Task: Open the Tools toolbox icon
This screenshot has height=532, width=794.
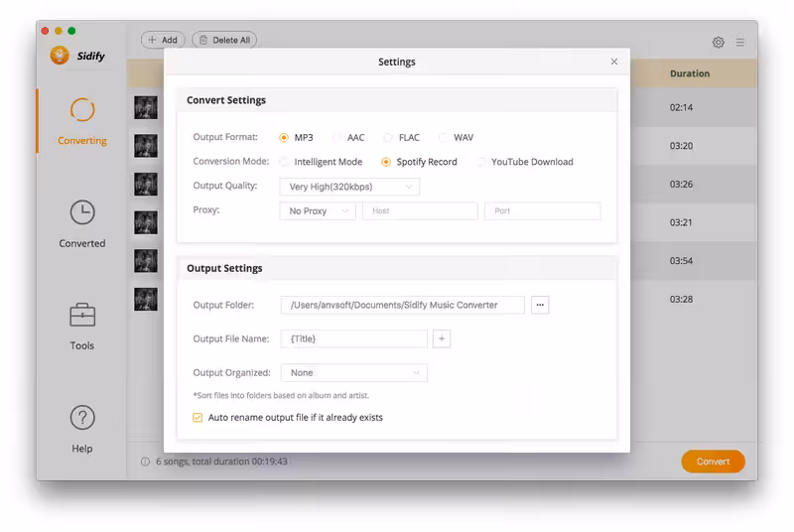Action: pos(82,315)
